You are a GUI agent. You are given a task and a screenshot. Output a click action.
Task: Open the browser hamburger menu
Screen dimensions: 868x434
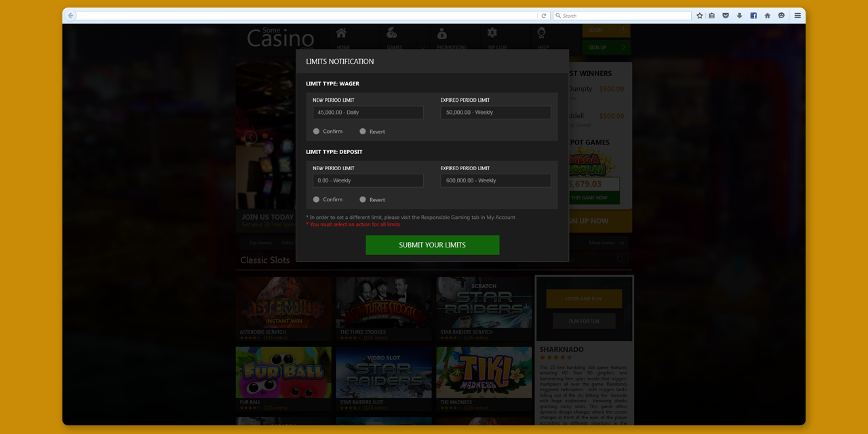click(x=797, y=16)
